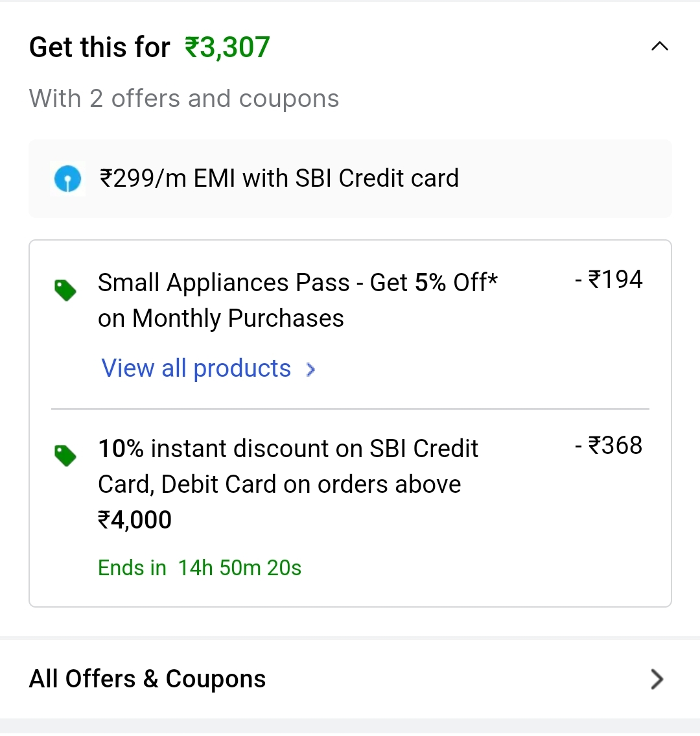Tap the arrow next to 'View all products'
Image resolution: width=700 pixels, height=736 pixels.
click(x=311, y=370)
